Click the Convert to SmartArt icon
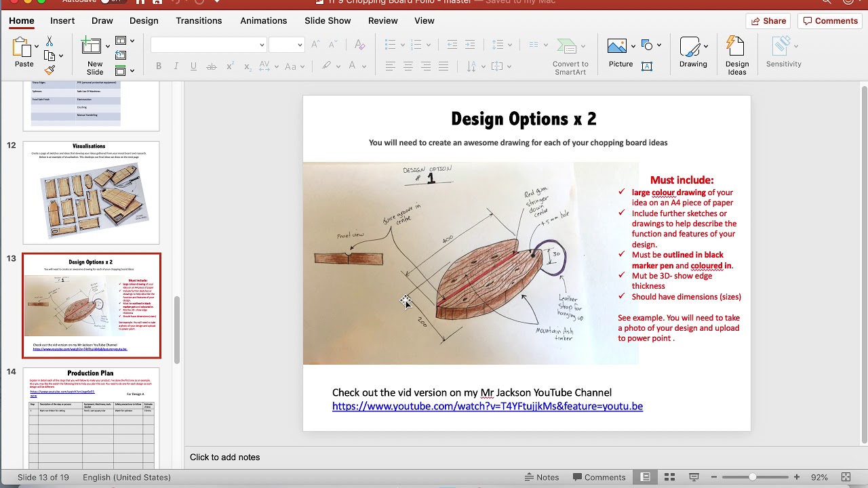The width and height of the screenshot is (868, 488). pos(567,47)
